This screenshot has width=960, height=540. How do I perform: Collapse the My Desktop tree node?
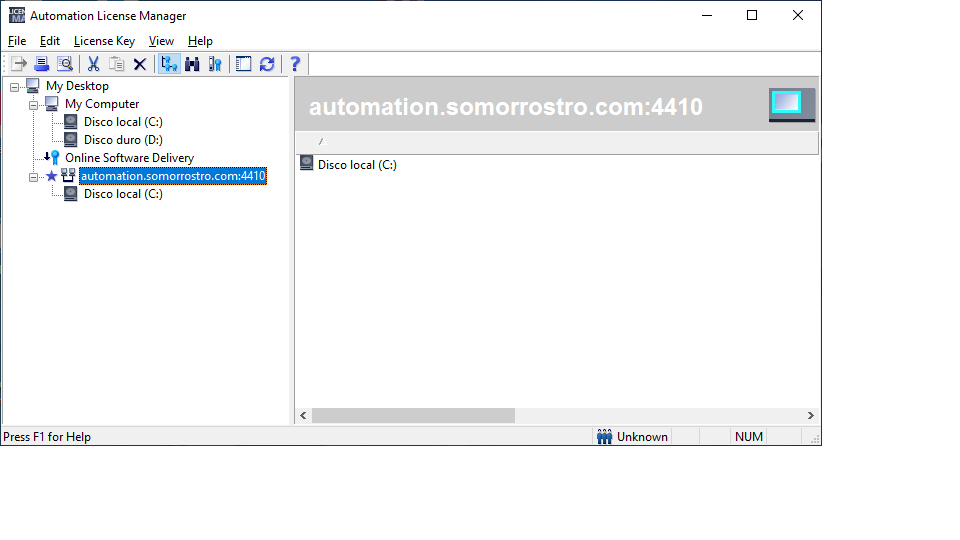pos(14,86)
